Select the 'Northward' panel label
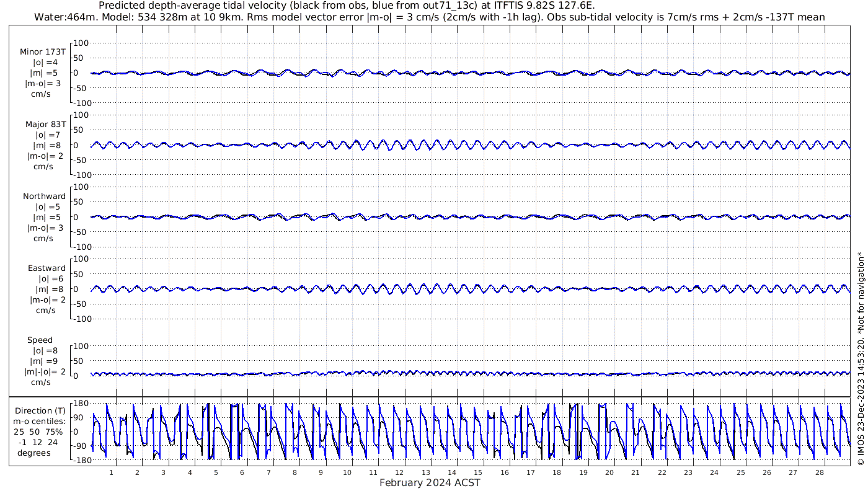The image size is (868, 496). click(44, 196)
